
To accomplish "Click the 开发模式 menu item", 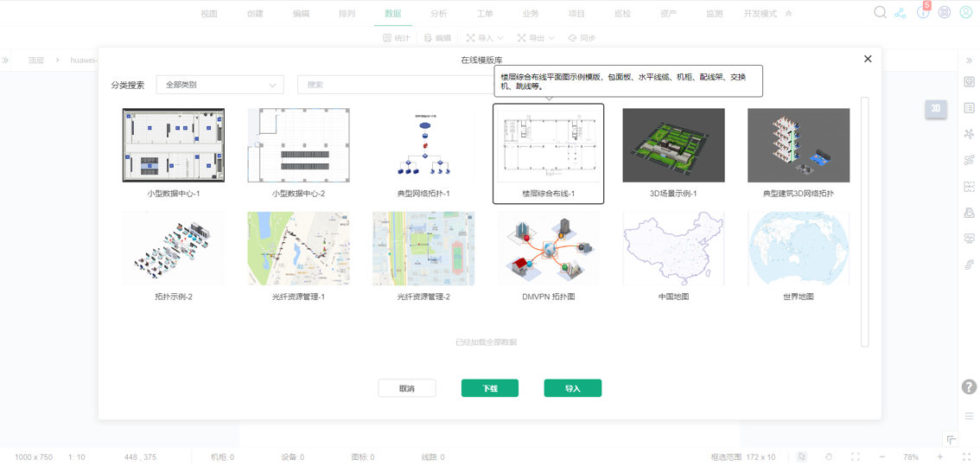I will tap(760, 13).
